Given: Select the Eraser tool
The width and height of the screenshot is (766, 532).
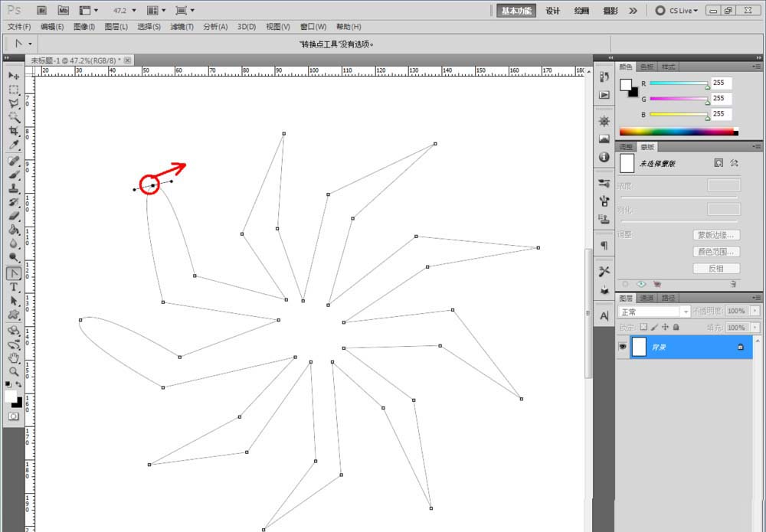Looking at the screenshot, I should (x=14, y=216).
